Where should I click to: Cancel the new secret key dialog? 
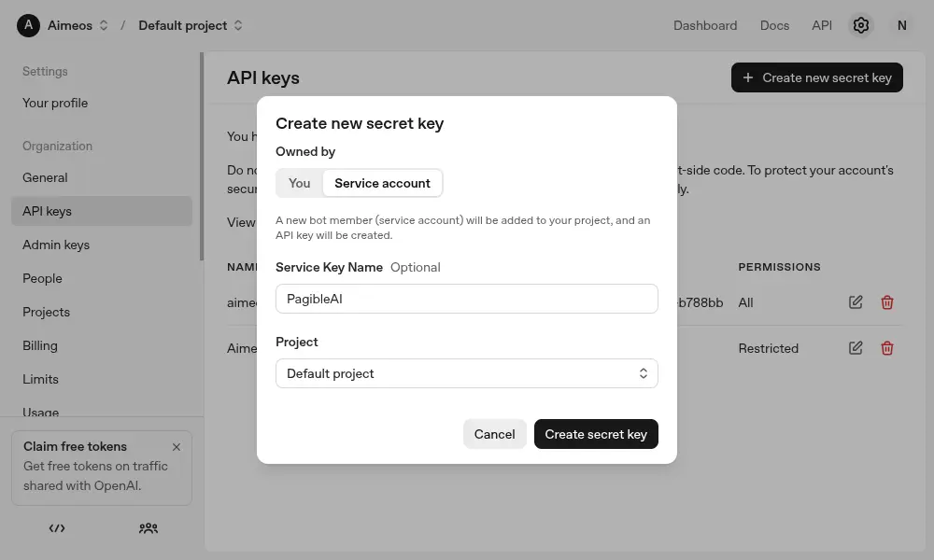(494, 434)
